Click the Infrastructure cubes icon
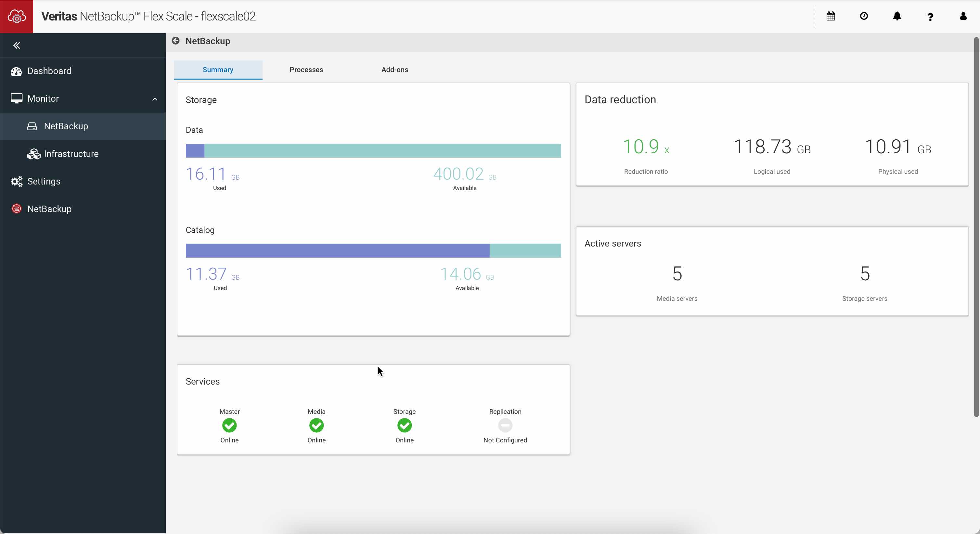Image resolution: width=980 pixels, height=534 pixels. (33, 154)
